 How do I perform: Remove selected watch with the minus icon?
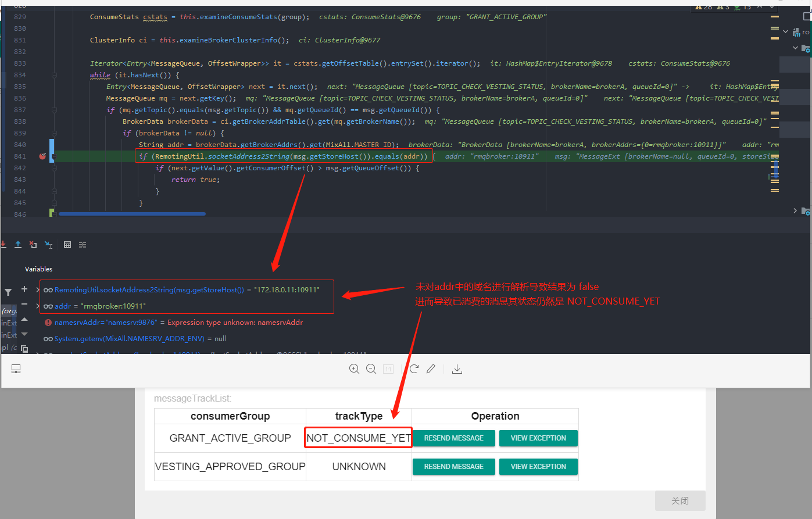(24, 305)
